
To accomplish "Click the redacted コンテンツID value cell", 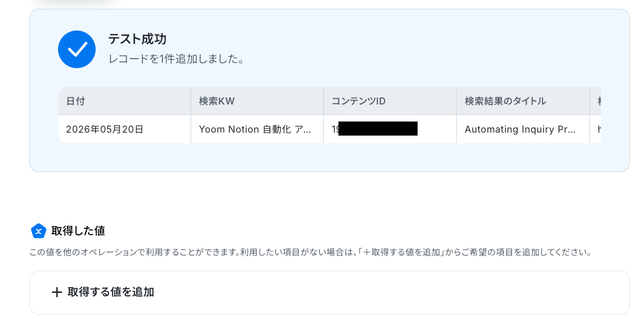I will click(x=390, y=129).
